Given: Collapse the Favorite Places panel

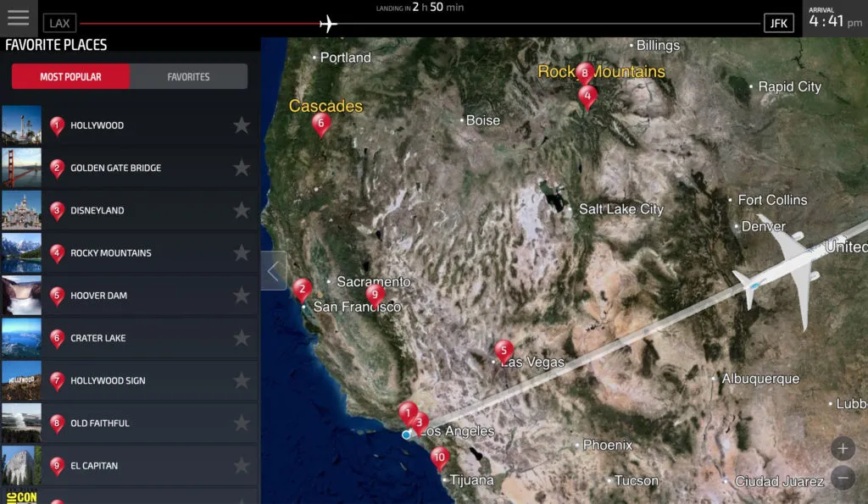Looking at the screenshot, I should coord(273,271).
